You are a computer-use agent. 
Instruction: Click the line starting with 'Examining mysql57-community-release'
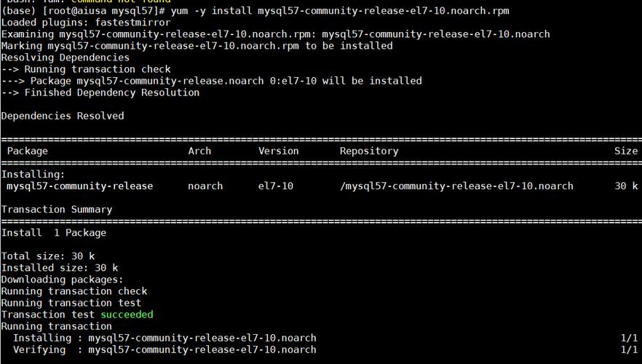point(276,34)
